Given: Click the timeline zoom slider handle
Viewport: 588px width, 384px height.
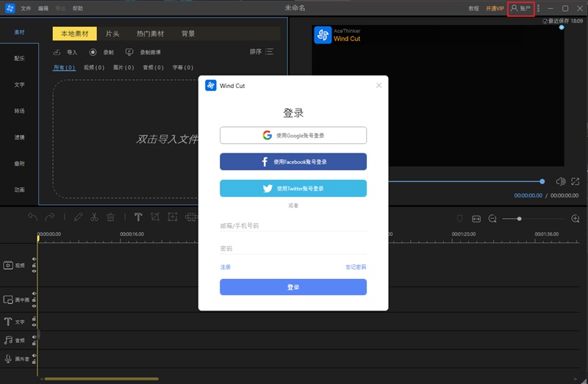Looking at the screenshot, I should point(519,218).
